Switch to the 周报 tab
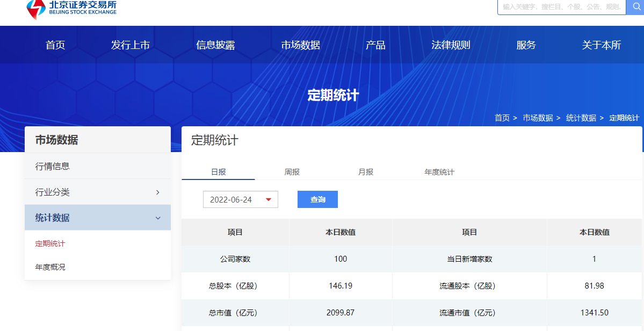This screenshot has width=644, height=331. point(293,171)
